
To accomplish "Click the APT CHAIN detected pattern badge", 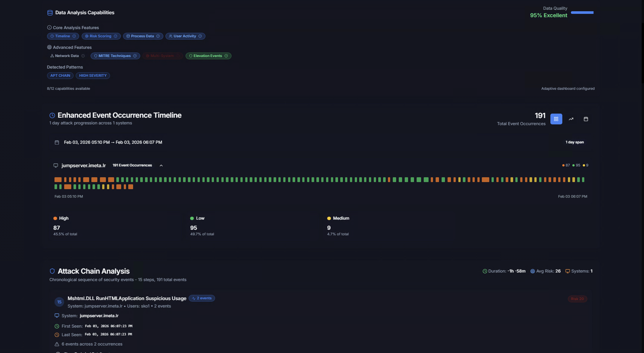I will [60, 75].
